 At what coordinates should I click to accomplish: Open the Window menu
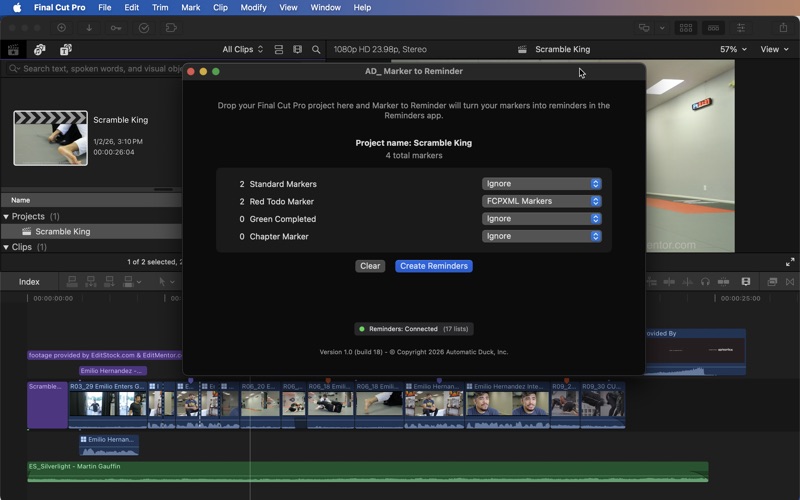pos(325,7)
